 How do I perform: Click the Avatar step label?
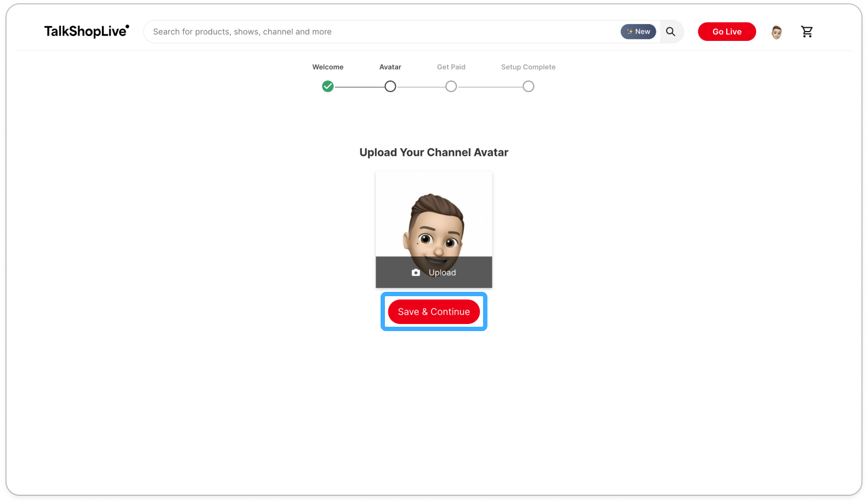[390, 67]
